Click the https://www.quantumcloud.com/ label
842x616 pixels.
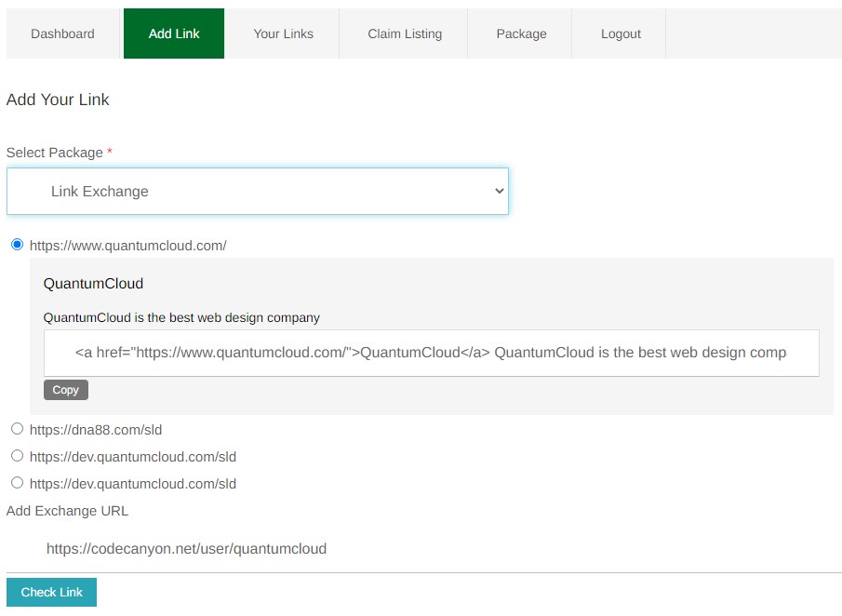click(x=127, y=246)
